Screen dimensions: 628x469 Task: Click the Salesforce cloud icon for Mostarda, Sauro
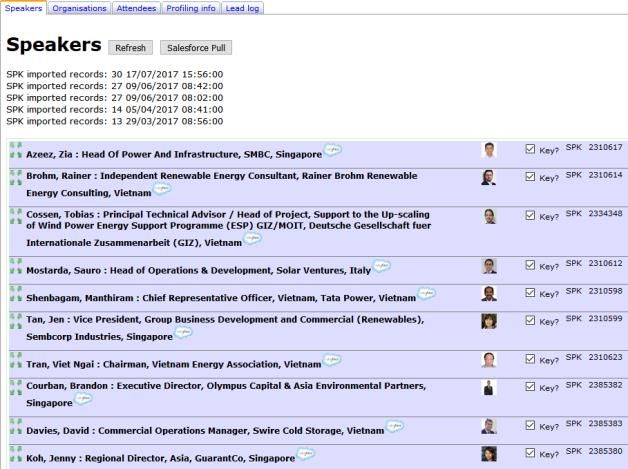381,266
